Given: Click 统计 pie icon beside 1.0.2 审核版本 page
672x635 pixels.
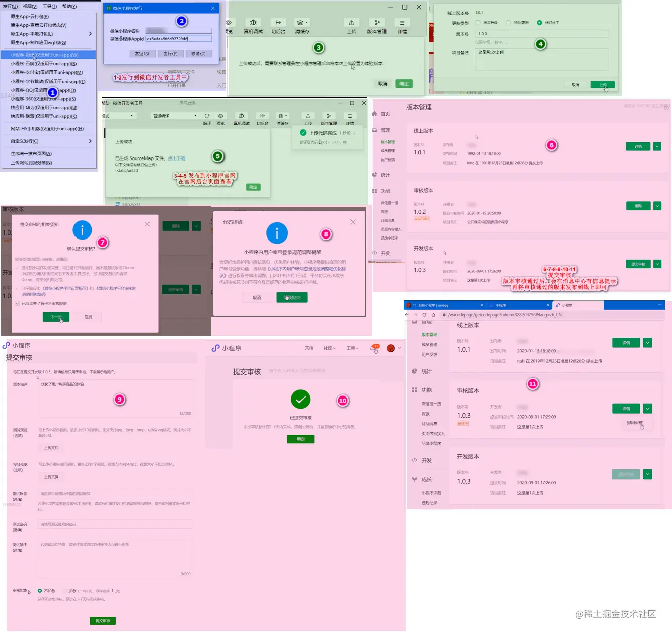Looking at the screenshot, I should click(x=374, y=175).
